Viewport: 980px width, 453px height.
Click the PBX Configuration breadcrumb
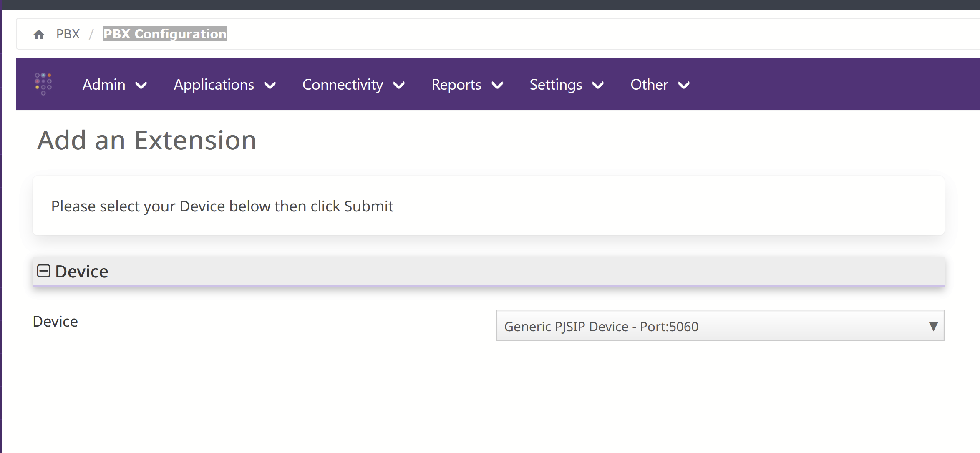(x=165, y=34)
